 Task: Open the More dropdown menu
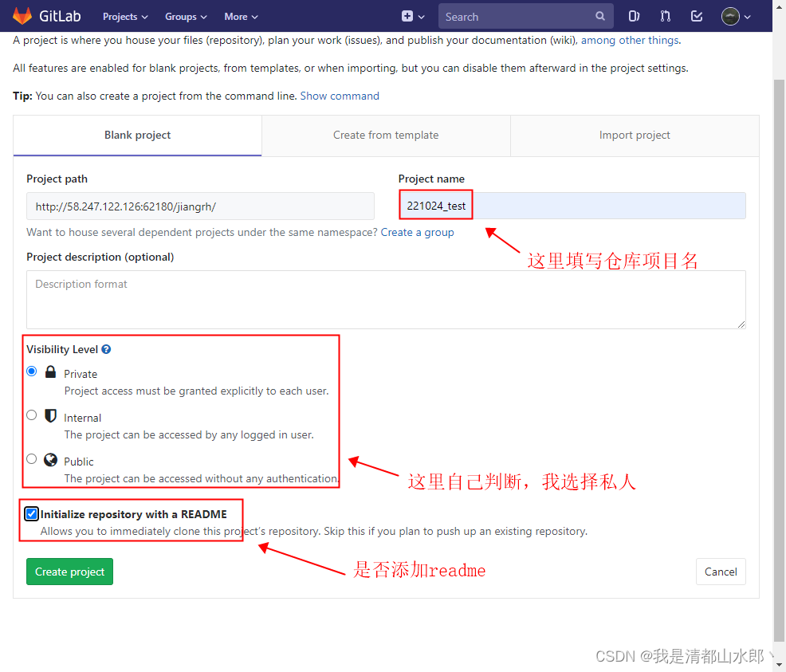(240, 16)
